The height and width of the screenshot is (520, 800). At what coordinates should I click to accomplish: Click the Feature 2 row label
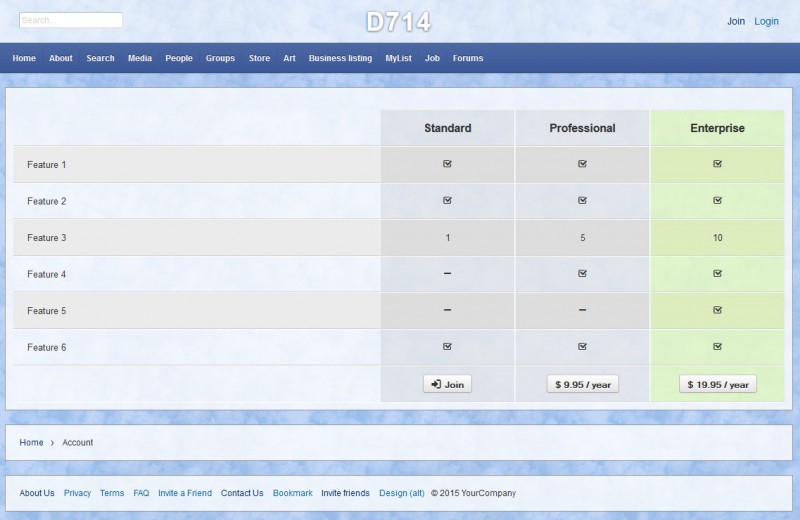point(46,201)
